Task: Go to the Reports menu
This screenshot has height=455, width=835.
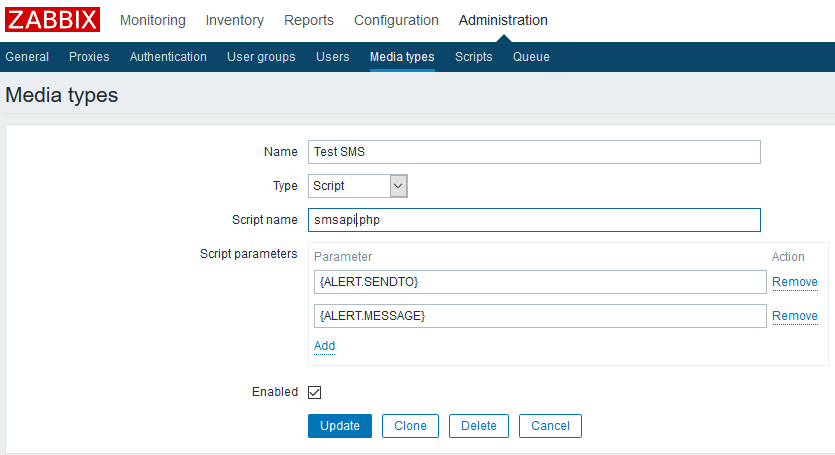Action: [309, 20]
